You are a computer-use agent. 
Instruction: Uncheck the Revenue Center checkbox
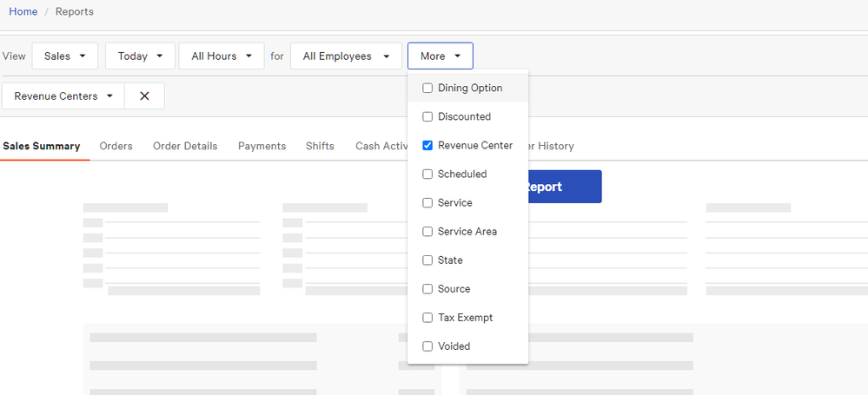(x=427, y=146)
